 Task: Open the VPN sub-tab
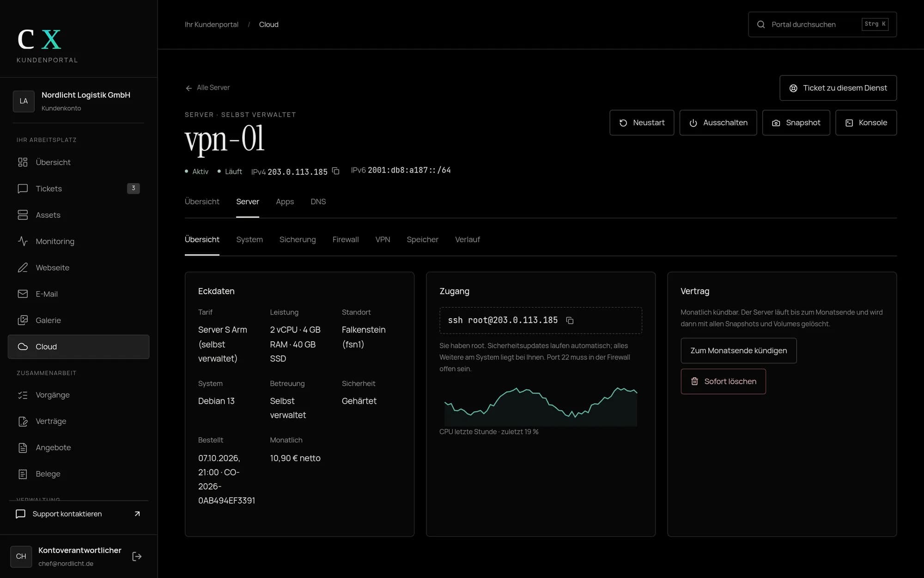[383, 240]
